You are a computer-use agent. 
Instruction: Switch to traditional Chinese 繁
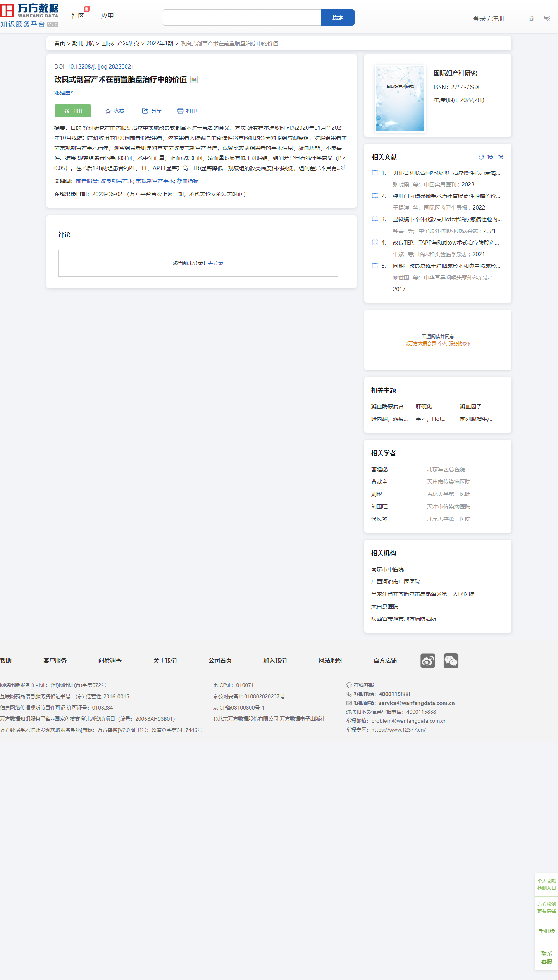pos(547,18)
